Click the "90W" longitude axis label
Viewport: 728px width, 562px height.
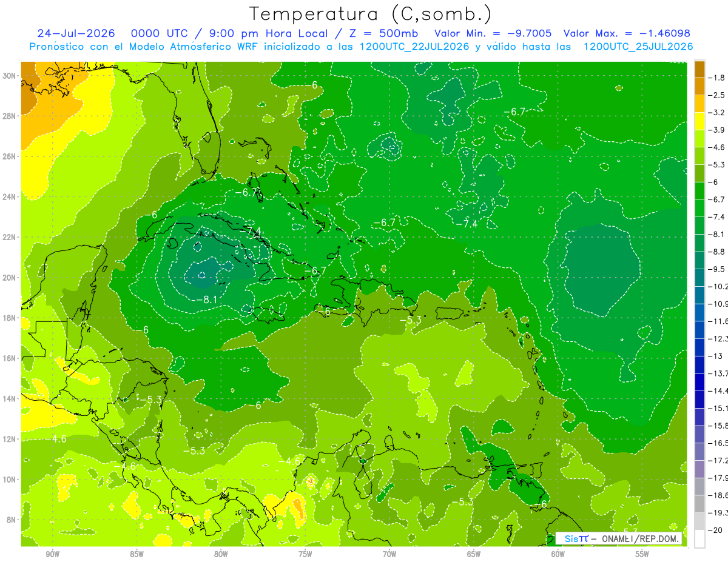52,554
